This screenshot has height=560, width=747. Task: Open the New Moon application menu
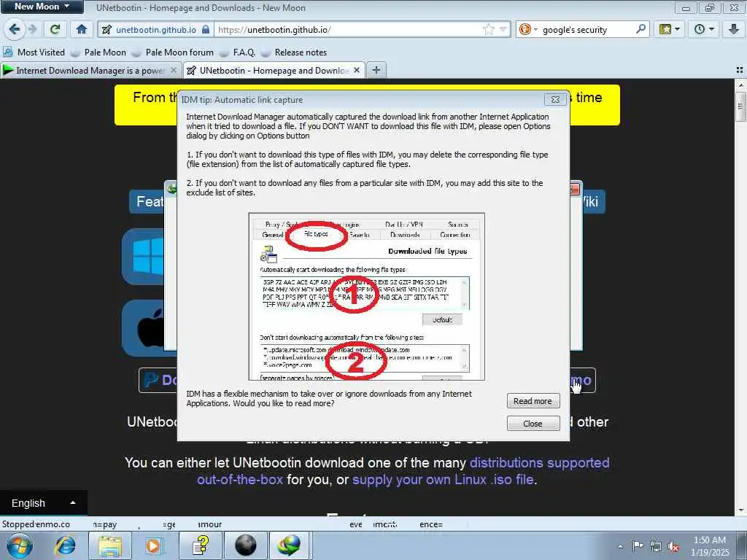coord(42,7)
